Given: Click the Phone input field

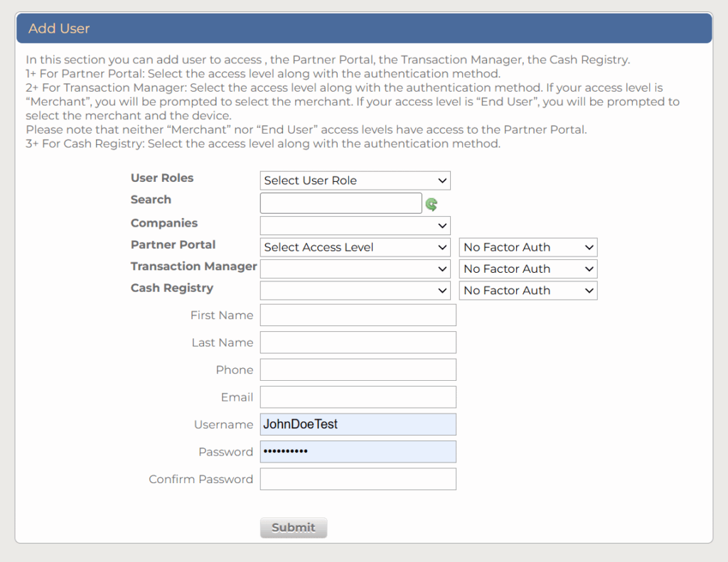Looking at the screenshot, I should (x=358, y=370).
